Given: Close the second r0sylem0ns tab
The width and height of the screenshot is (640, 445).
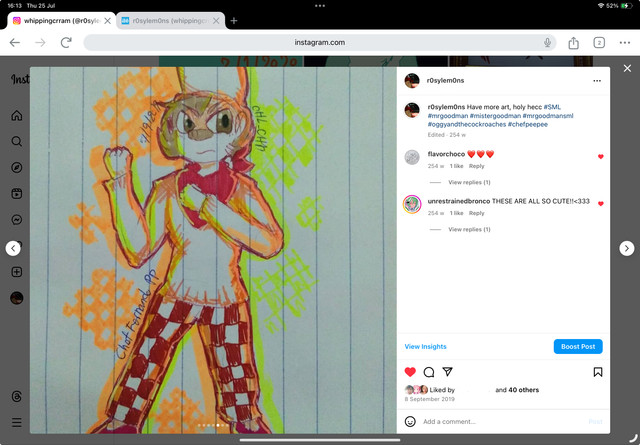Looking at the screenshot, I should (216, 21).
